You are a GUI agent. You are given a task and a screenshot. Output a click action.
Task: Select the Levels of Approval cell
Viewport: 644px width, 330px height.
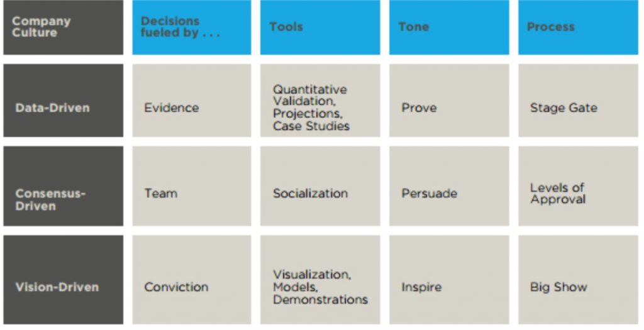[x=579, y=186]
